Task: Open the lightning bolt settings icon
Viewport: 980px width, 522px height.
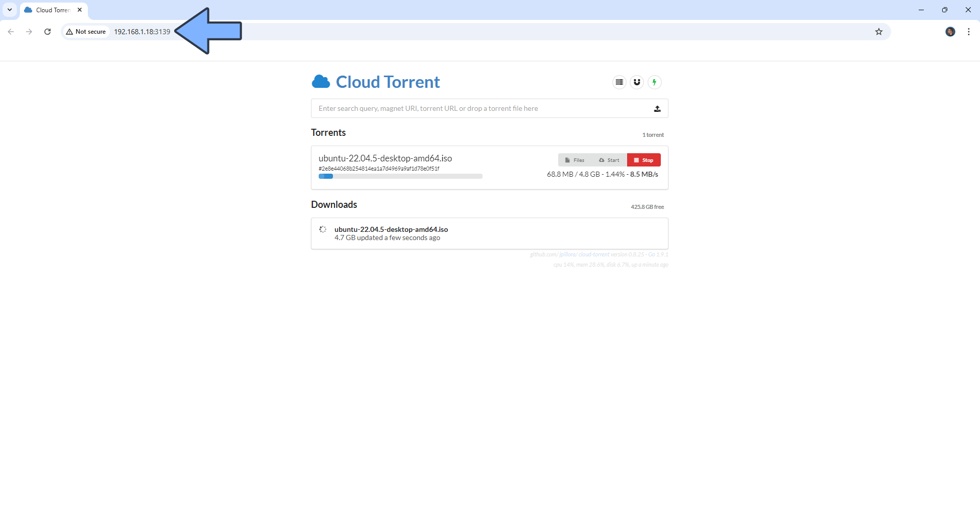Action: 654,82
